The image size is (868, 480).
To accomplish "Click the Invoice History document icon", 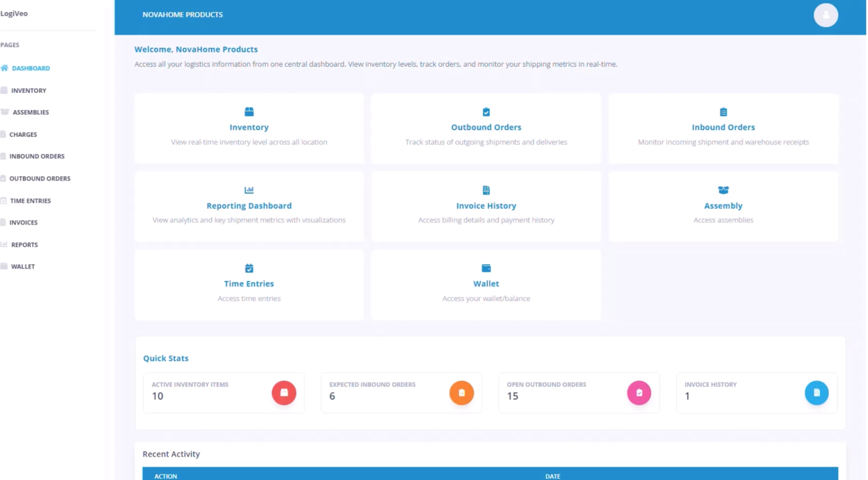I will click(x=486, y=190).
